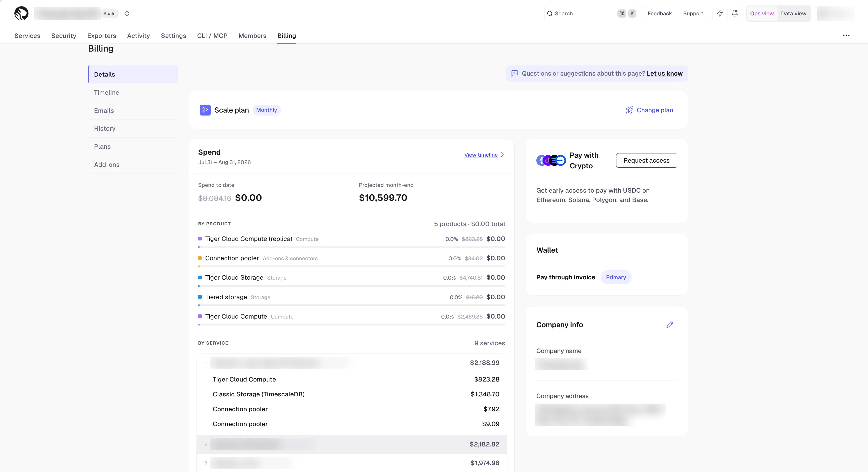Click the Change plan link
The height and width of the screenshot is (472, 868).
click(655, 110)
